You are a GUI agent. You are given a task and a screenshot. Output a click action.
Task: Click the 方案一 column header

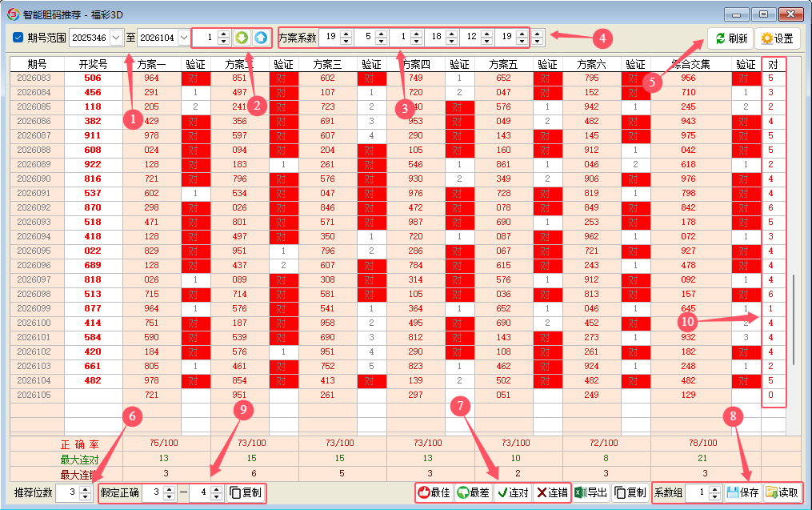point(151,64)
